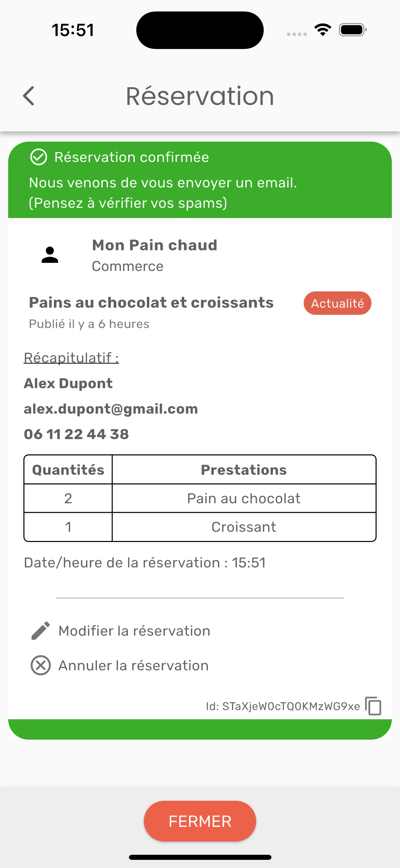The width and height of the screenshot is (400, 868).
Task: Click the confirmed checkmark circle icon
Action: tap(39, 157)
